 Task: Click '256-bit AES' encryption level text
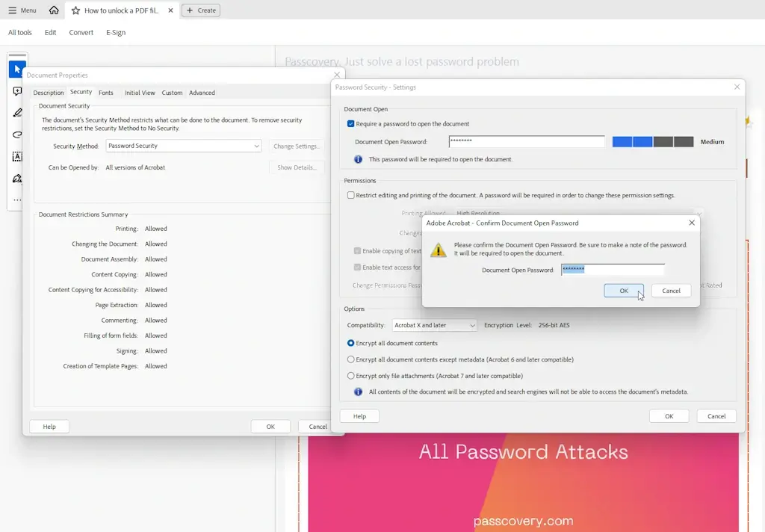pyautogui.click(x=554, y=325)
